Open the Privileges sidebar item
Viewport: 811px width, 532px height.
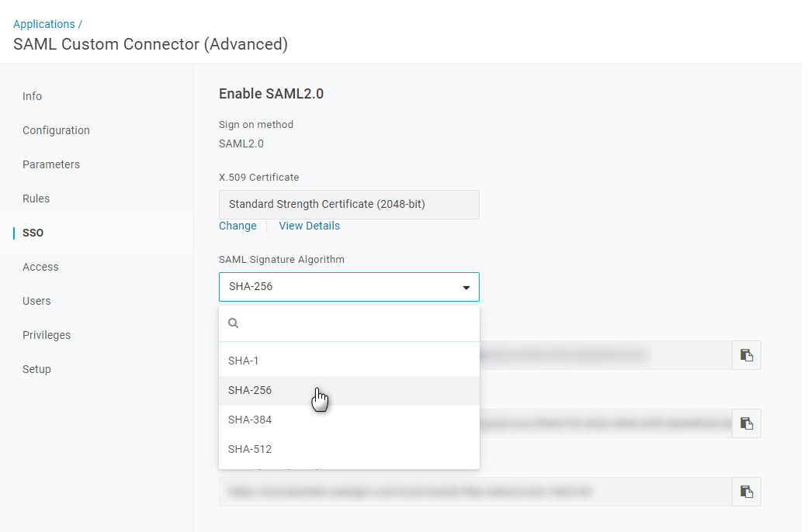click(47, 335)
